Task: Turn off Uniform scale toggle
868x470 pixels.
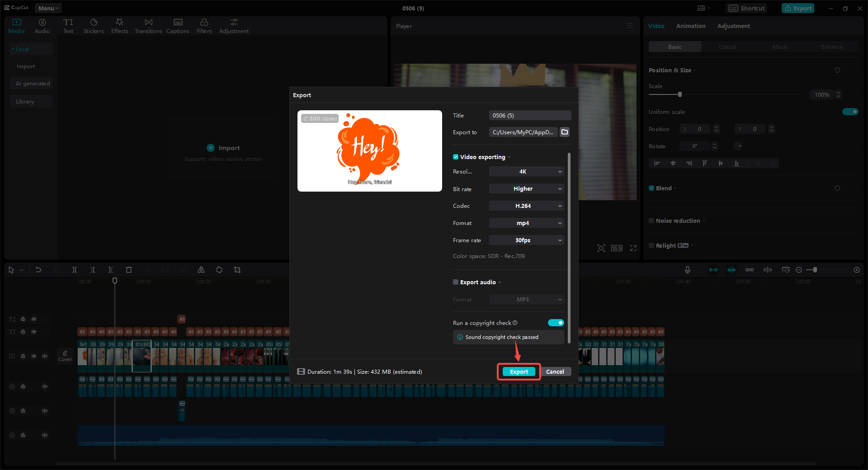Action: click(850, 112)
